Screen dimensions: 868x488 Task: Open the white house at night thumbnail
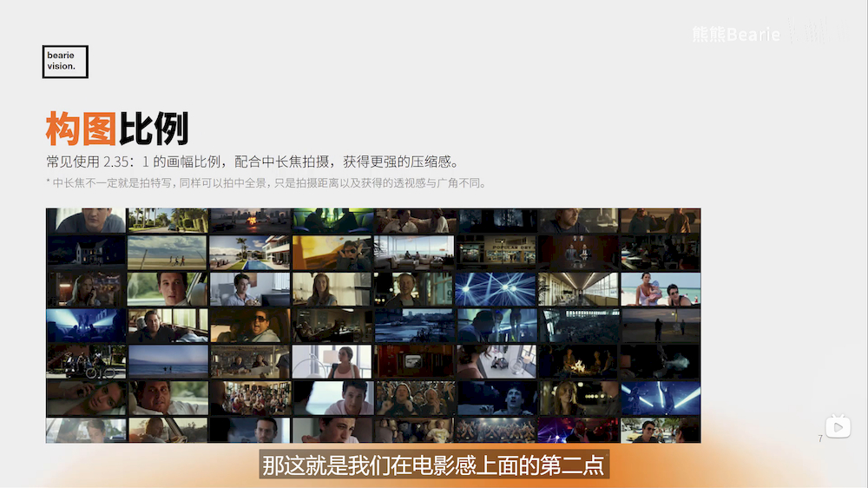(86, 252)
